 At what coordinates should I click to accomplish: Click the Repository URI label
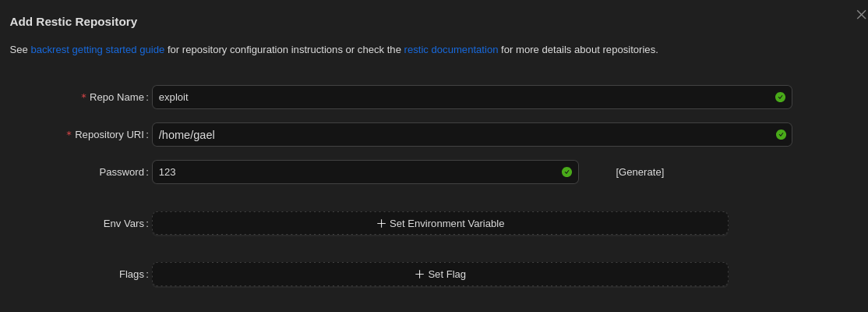click(109, 135)
